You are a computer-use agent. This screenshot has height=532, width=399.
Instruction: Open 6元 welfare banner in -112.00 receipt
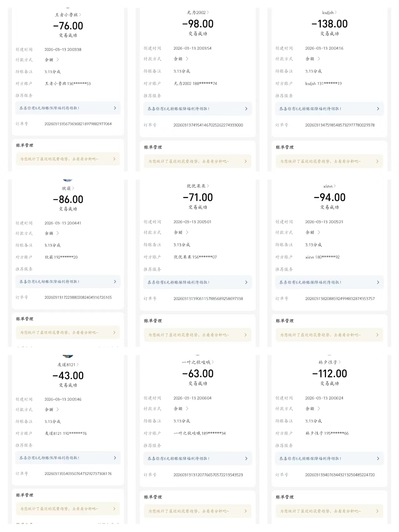click(x=329, y=458)
